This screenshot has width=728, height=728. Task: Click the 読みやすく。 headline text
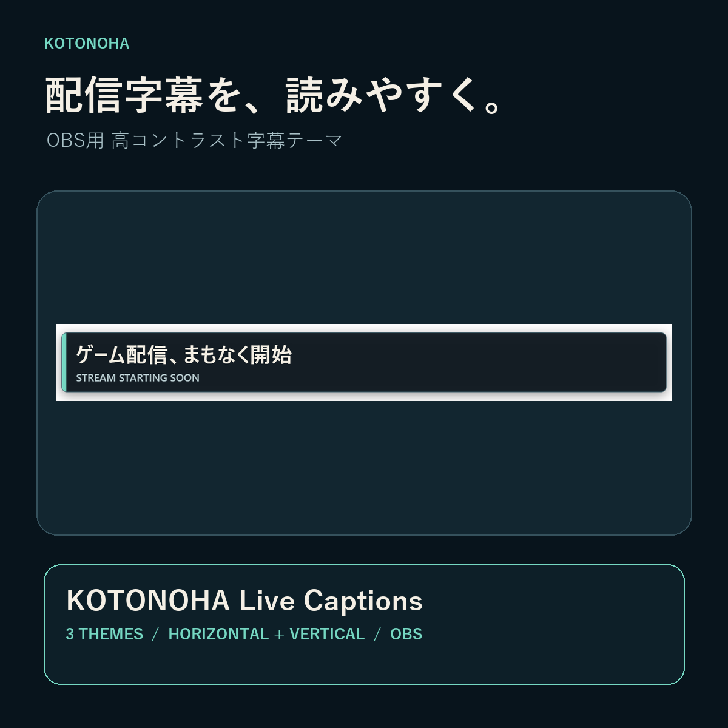394,95
